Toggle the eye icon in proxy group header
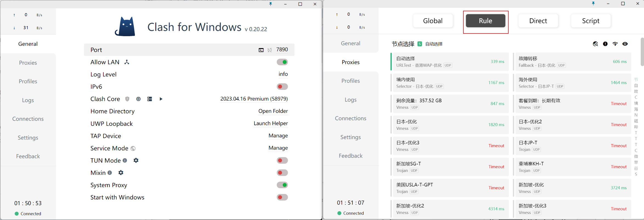Image resolution: width=644 pixels, height=220 pixels. click(625, 44)
